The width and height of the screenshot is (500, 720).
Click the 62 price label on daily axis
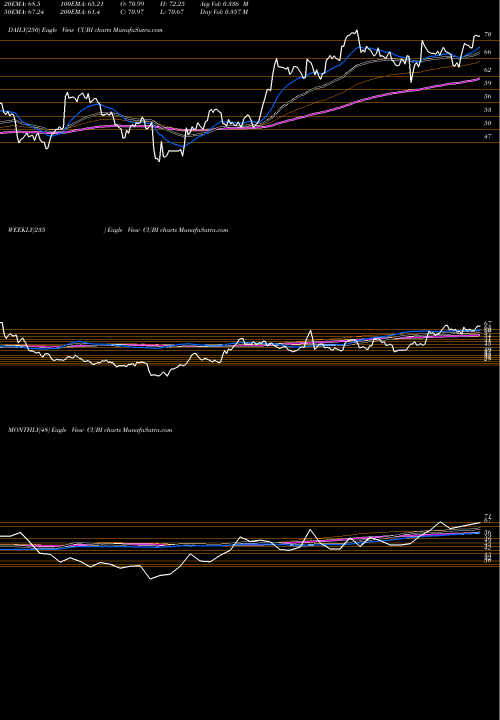pyautogui.click(x=488, y=70)
